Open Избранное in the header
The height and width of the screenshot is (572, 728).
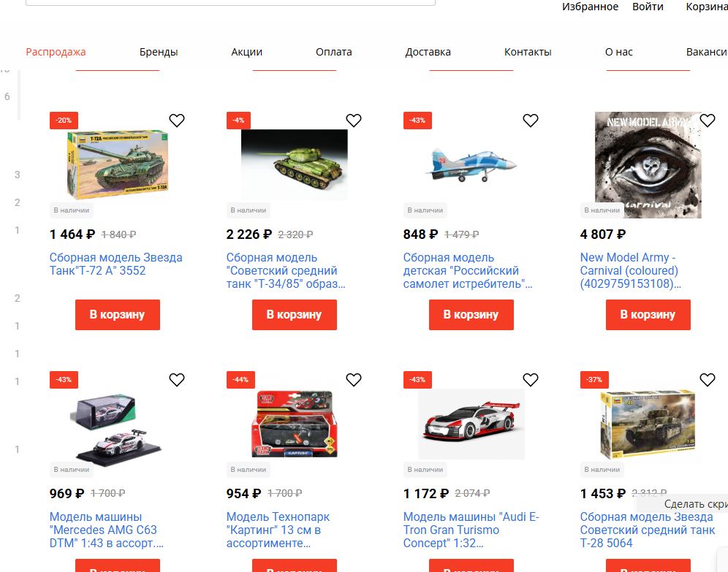pos(590,7)
